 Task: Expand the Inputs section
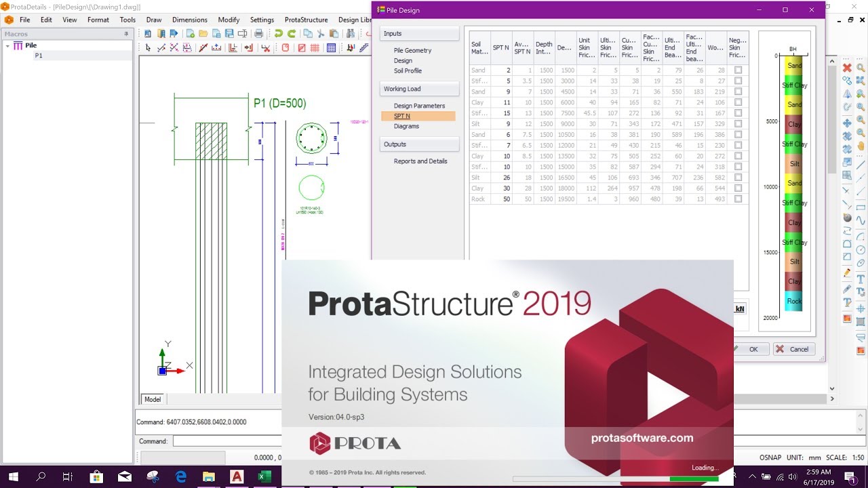click(x=419, y=33)
